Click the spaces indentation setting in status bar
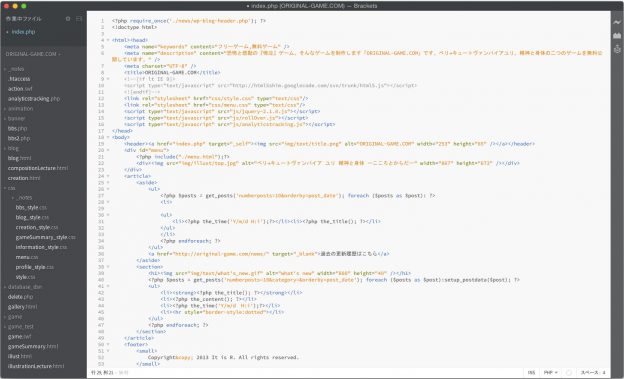 click(x=593, y=373)
